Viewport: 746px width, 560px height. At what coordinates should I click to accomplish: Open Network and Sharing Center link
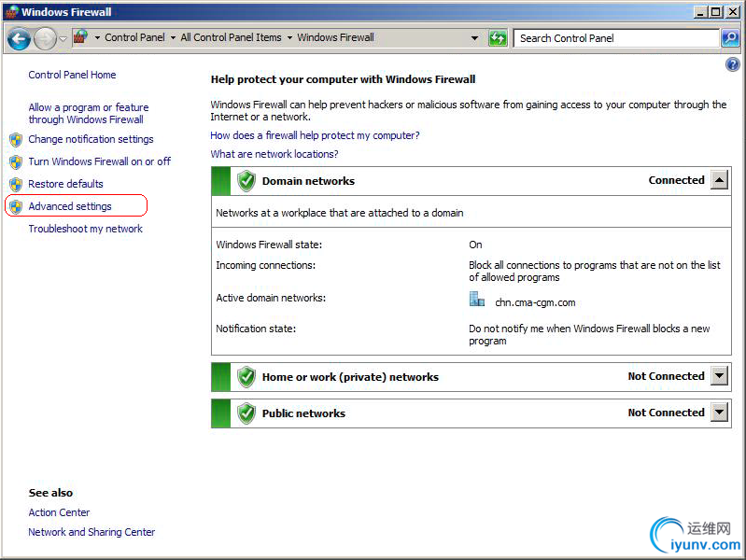coord(91,532)
